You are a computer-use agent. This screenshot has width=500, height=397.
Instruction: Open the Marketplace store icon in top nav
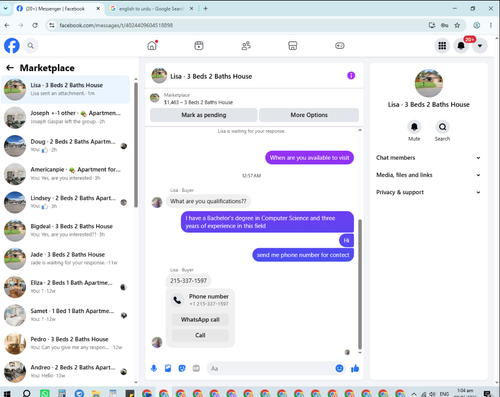pos(293,45)
